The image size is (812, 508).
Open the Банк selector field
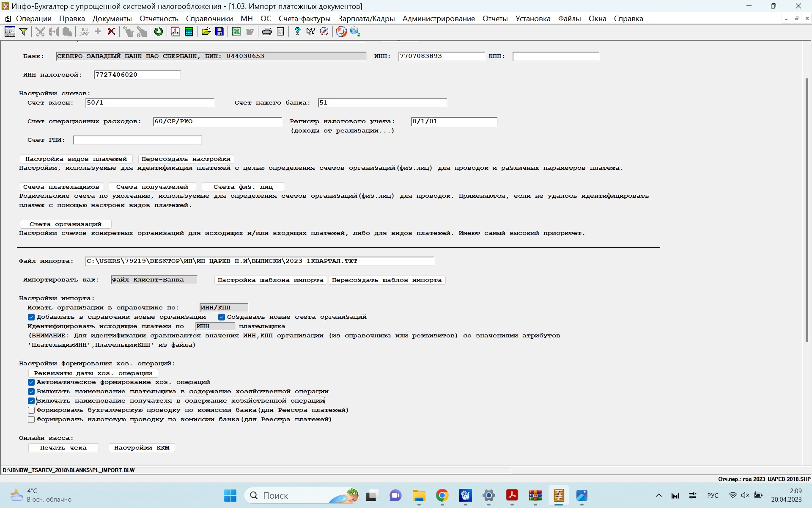pos(211,56)
